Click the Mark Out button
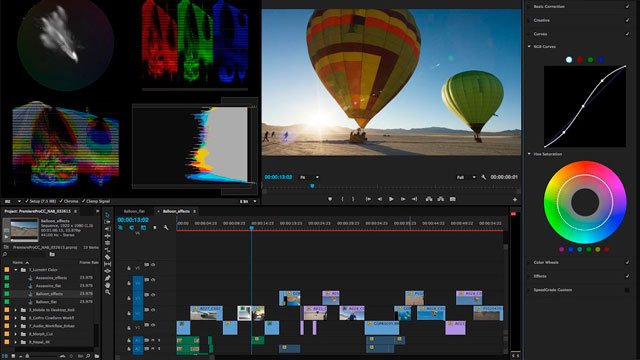Image resolution: width=640 pixels, height=360 pixels. pyautogui.click(x=353, y=199)
